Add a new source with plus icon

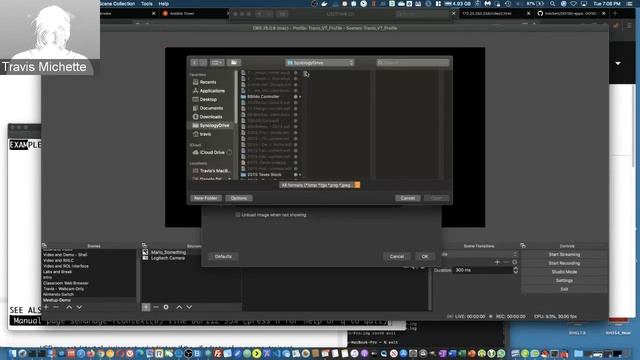(146, 307)
